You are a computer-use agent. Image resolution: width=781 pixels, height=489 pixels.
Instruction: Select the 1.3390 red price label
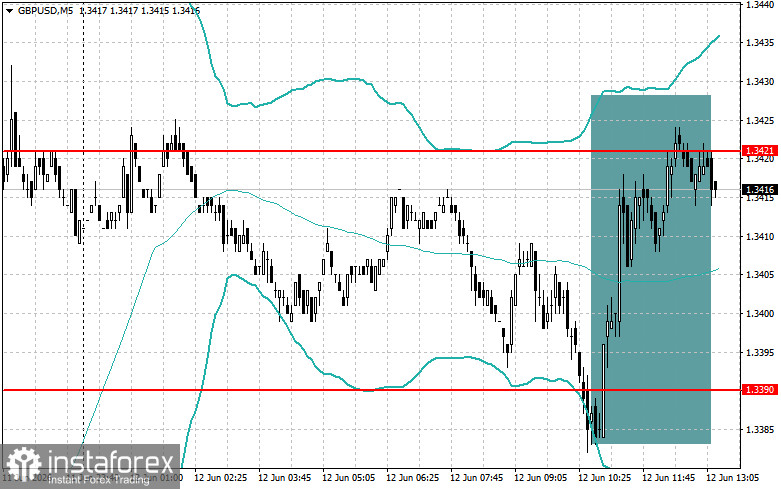click(759, 389)
